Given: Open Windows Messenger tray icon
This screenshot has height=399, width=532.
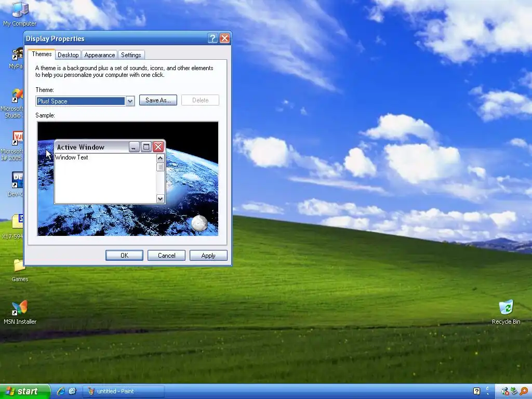Looking at the screenshot, I should coord(505,391).
